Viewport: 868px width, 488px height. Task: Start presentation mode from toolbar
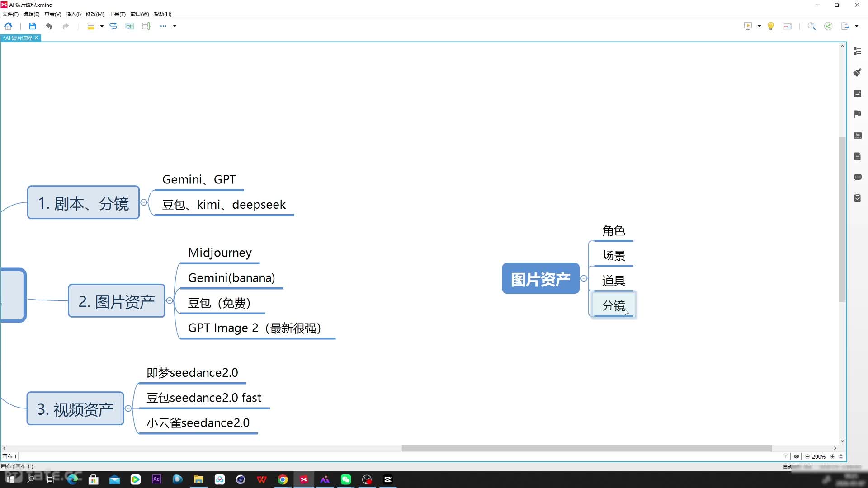click(x=748, y=26)
